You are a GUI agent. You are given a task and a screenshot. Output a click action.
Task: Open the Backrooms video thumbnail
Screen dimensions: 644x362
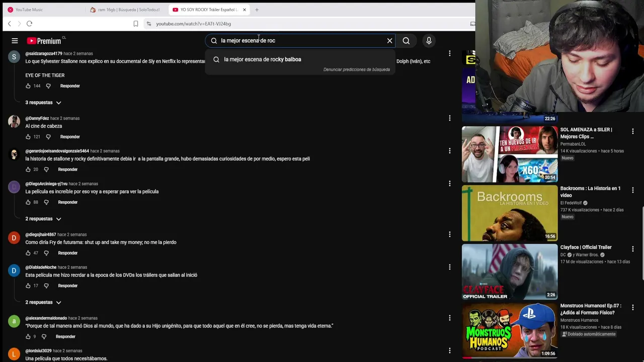510,213
